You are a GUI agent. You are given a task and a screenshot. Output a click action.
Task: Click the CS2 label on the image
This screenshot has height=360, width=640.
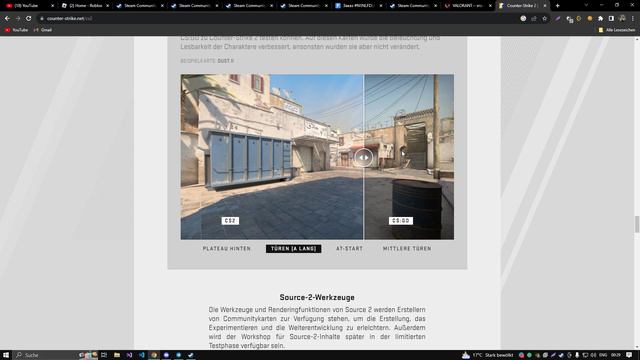[x=230, y=221]
